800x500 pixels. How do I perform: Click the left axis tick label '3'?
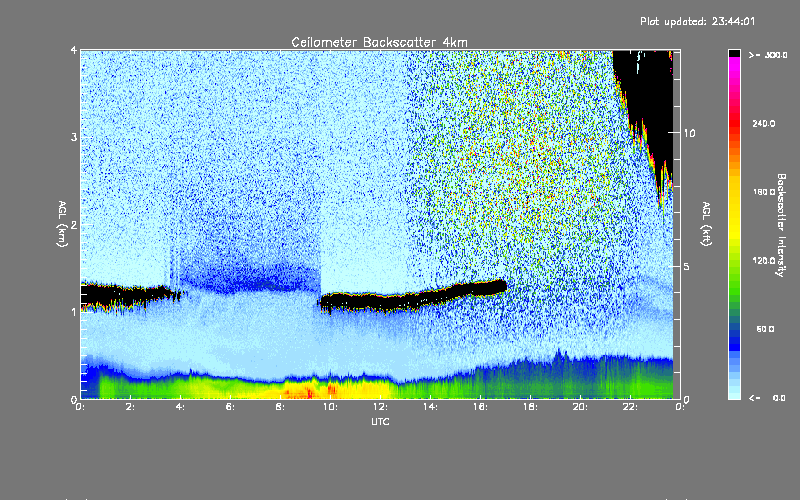[74, 137]
